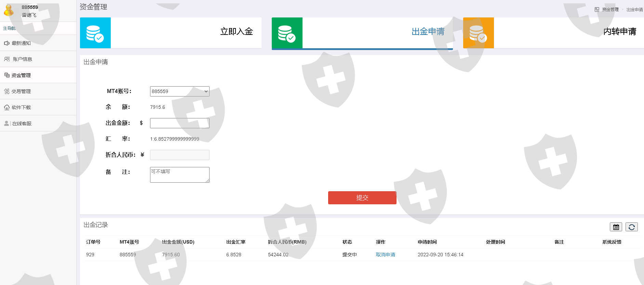Refresh the withdrawal records list
The image size is (644, 285).
pos(631,227)
